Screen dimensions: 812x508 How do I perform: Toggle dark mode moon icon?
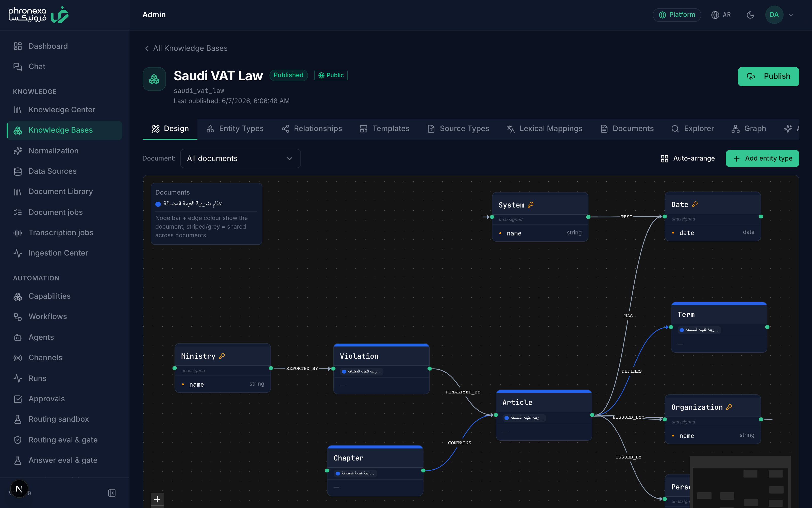(x=750, y=15)
